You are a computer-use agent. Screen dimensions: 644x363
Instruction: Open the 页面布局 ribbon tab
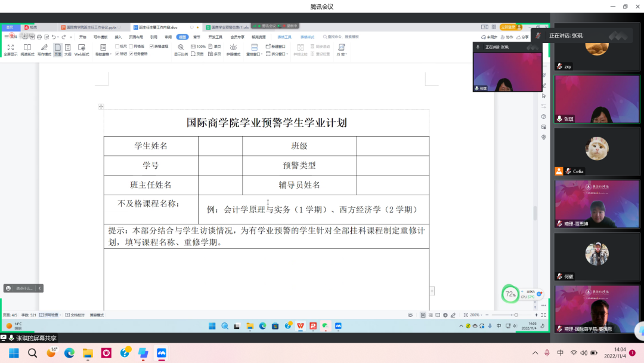pos(136,36)
